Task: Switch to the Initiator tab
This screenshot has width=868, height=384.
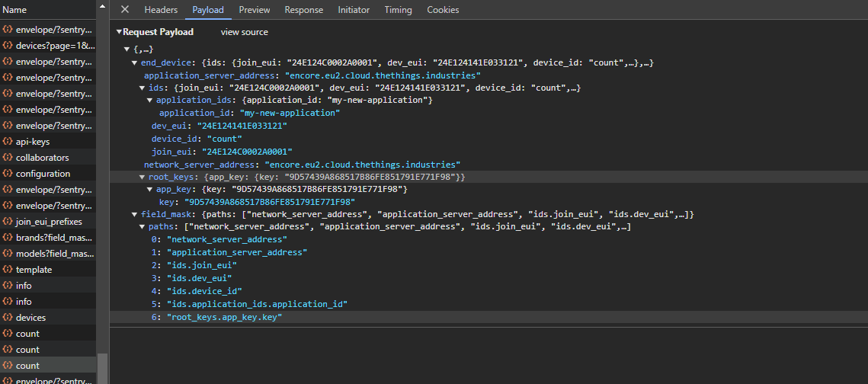Action: pyautogui.click(x=354, y=10)
